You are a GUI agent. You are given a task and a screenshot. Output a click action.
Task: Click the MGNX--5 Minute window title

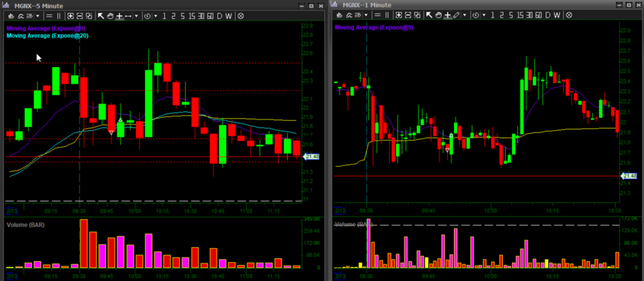tap(40, 5)
